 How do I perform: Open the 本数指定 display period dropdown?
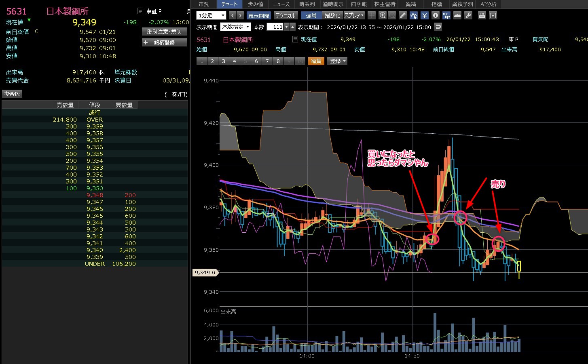point(235,27)
